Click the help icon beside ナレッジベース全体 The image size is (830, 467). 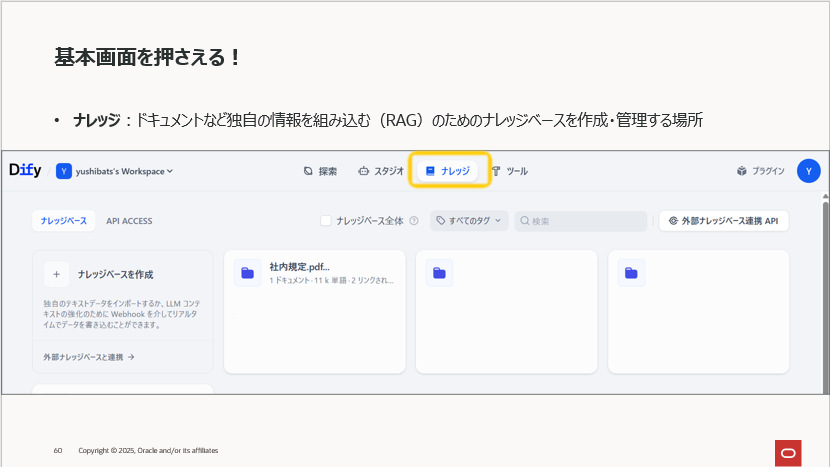coord(414,221)
